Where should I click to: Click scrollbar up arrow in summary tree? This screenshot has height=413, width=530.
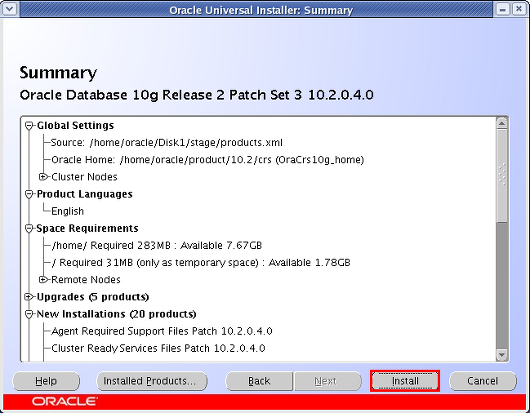pos(502,123)
